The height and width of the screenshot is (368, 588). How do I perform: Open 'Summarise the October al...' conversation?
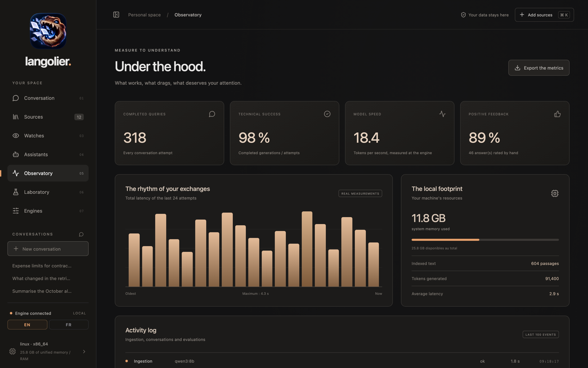tap(42, 291)
